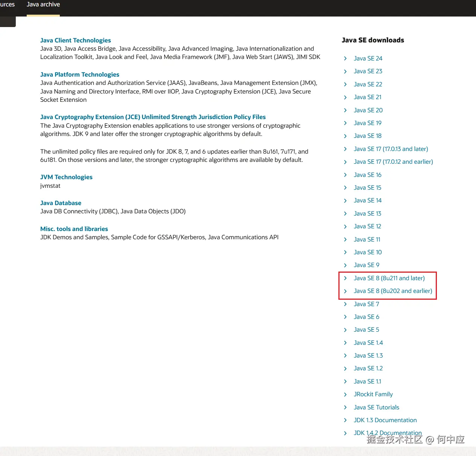The image size is (476, 456).
Task: Click the chevron beside Java SE 20
Action: pyautogui.click(x=345, y=110)
